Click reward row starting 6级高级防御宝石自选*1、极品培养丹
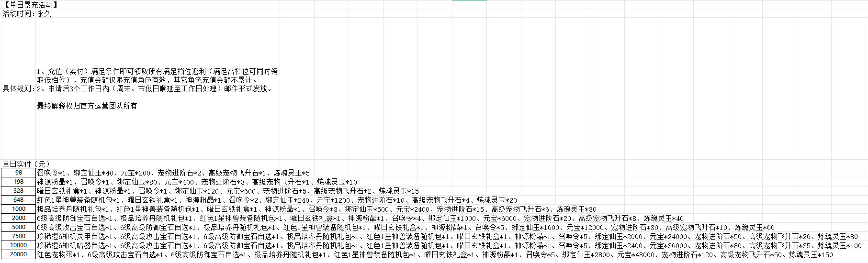868x263 pixels. coord(360,218)
